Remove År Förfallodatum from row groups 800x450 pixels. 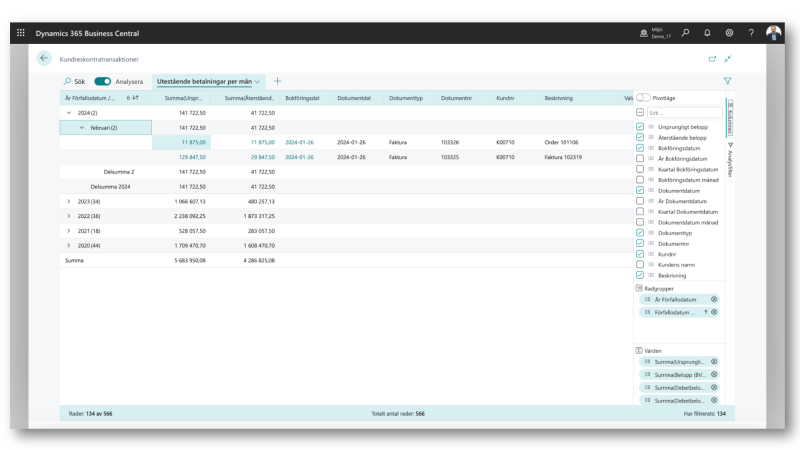[x=714, y=299]
